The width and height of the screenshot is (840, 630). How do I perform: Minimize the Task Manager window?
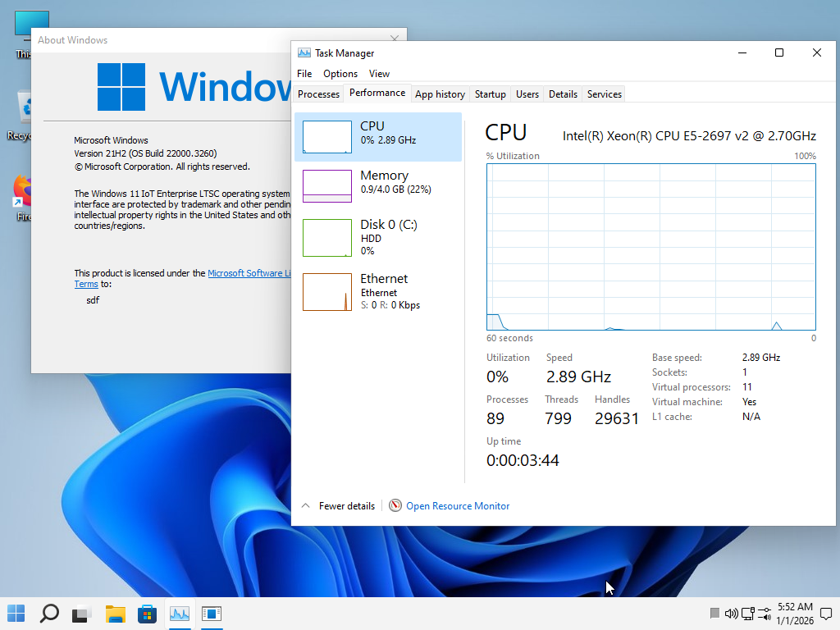tap(742, 52)
